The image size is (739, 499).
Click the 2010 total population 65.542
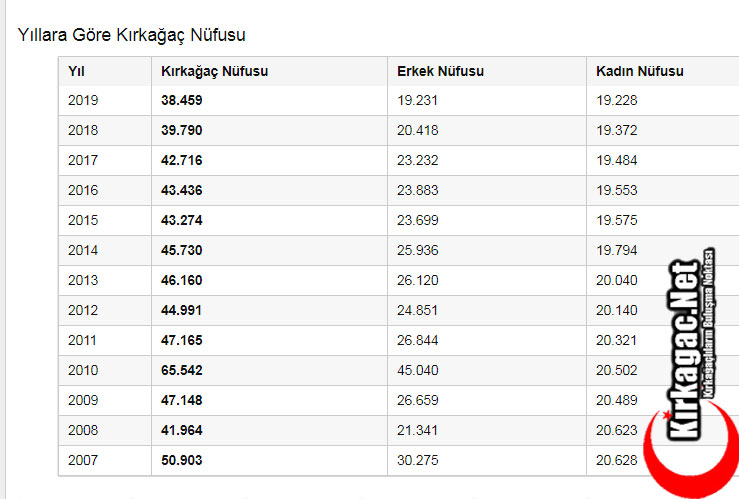pyautogui.click(x=181, y=371)
